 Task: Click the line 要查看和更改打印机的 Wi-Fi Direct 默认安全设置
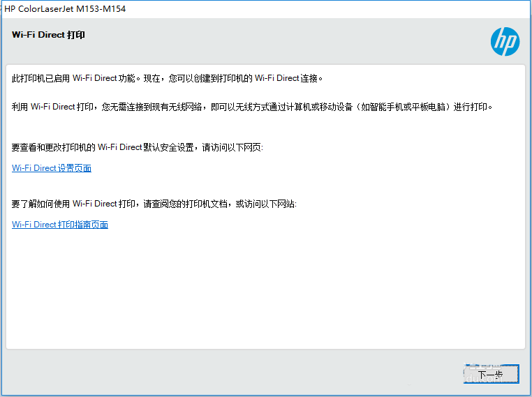(x=138, y=147)
